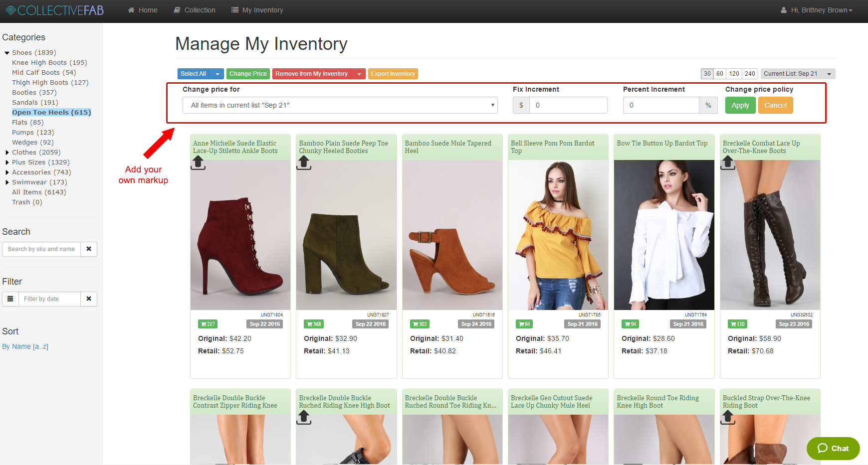Go to My Inventory page
Image resolution: width=868 pixels, height=465 pixels.
tap(257, 10)
